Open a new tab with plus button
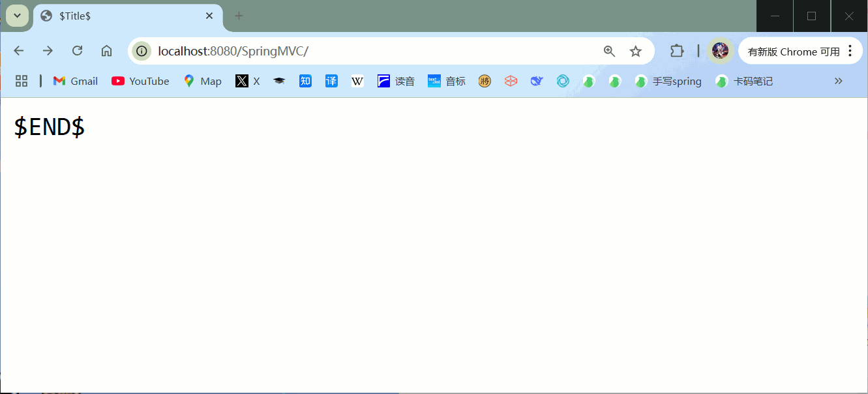 point(239,16)
